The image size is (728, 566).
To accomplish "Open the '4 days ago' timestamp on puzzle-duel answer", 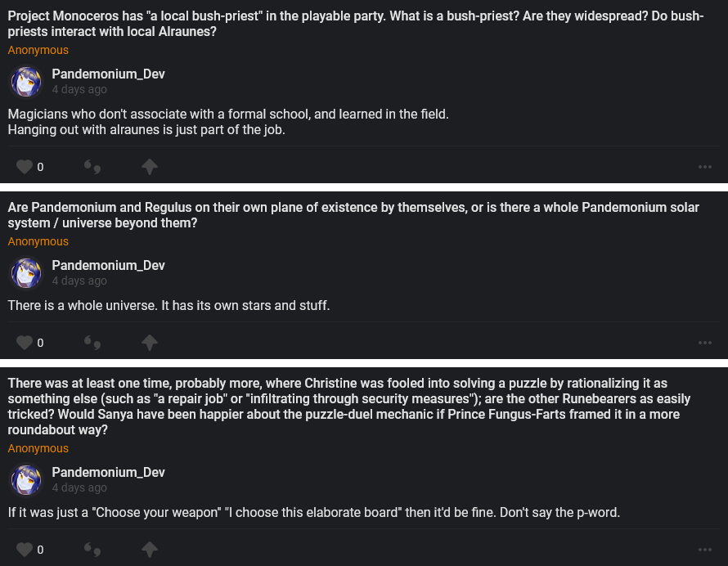I will pos(79,487).
